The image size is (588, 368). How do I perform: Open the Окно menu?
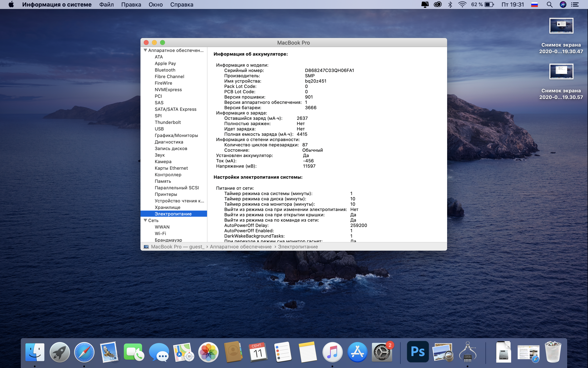156,4
